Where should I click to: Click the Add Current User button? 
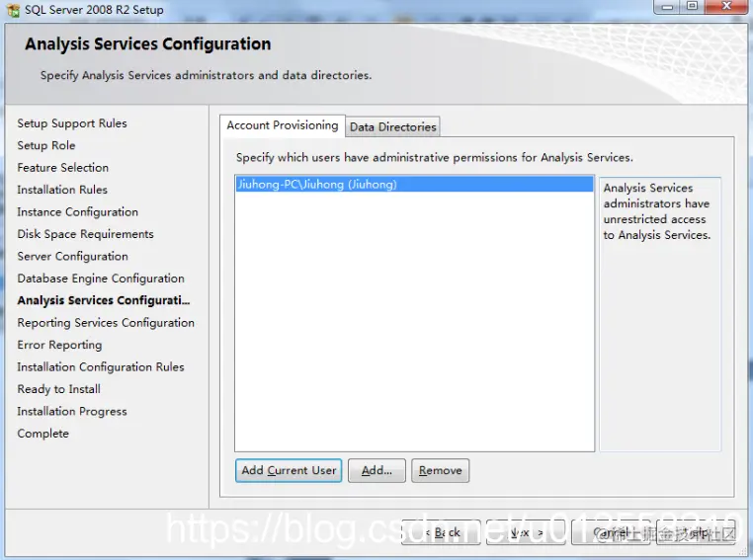(289, 470)
